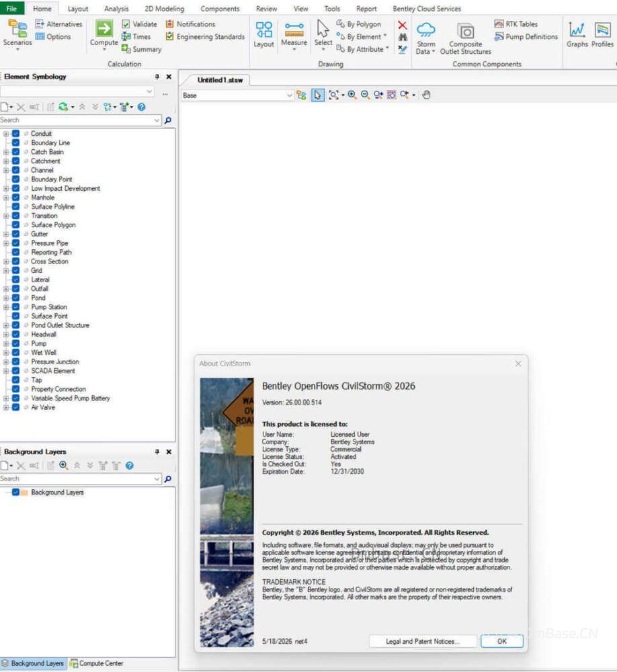Select the Variable Speed Pump Battery row
Viewport: 617px width, 672px height.
click(x=71, y=398)
